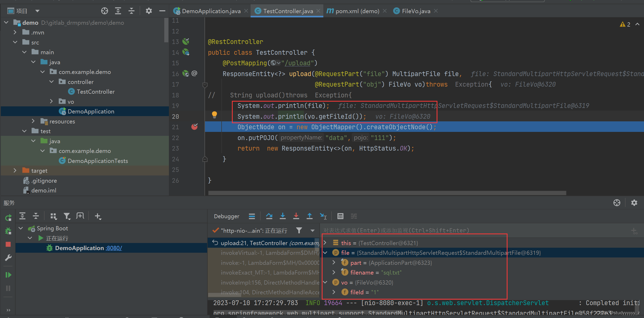Toggle the thread filter funnel icon
The width and height of the screenshot is (644, 318).
coord(299,231)
